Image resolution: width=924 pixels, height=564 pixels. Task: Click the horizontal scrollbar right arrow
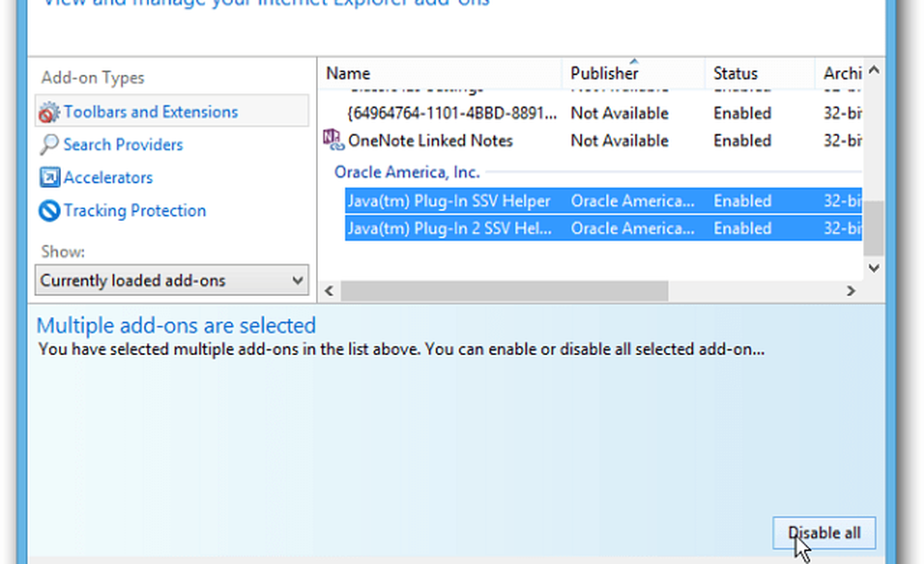[851, 291]
